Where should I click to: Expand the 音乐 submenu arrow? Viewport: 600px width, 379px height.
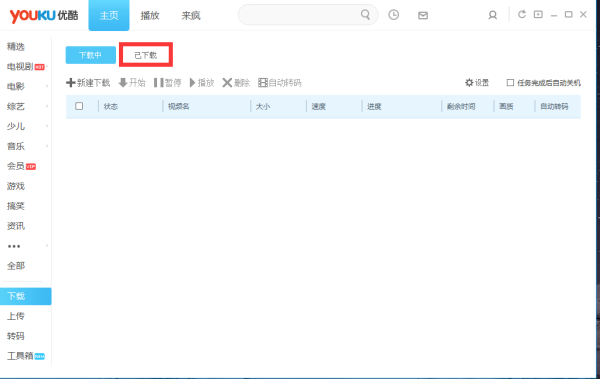(x=47, y=146)
